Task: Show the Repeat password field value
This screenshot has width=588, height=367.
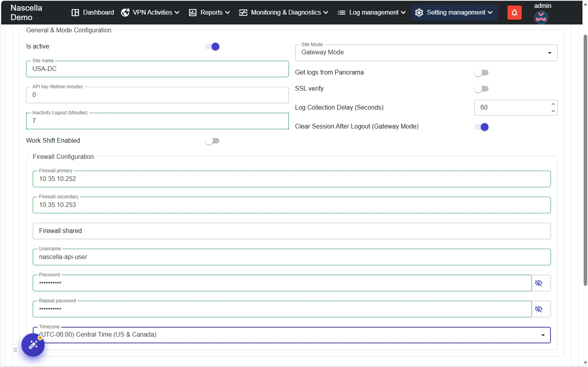Action: point(539,309)
